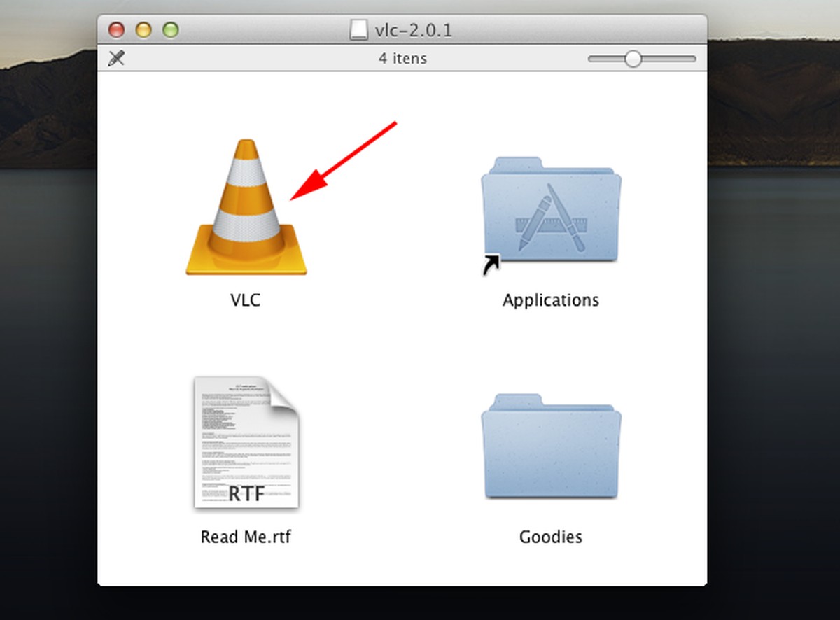Click the vlc-2.0.1 window title
Screen dimensions: 840x620
tap(412, 30)
